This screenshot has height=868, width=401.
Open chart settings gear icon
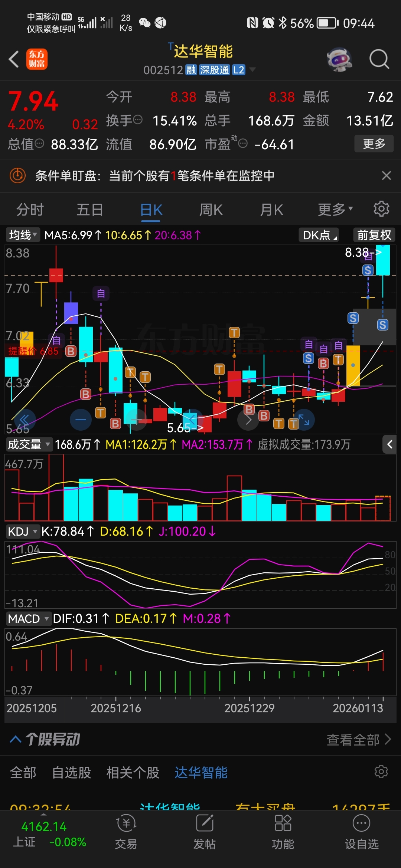click(381, 209)
